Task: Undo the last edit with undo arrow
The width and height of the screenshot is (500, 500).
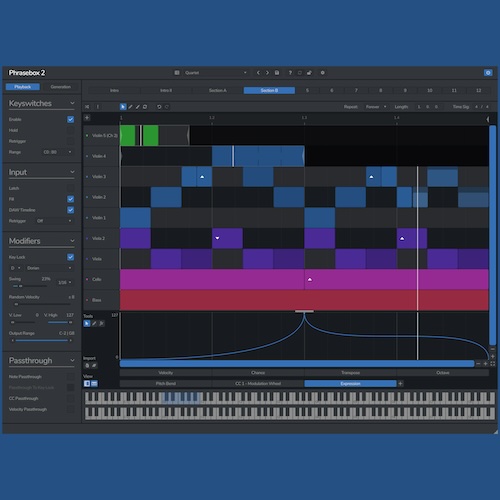Action: [159, 107]
